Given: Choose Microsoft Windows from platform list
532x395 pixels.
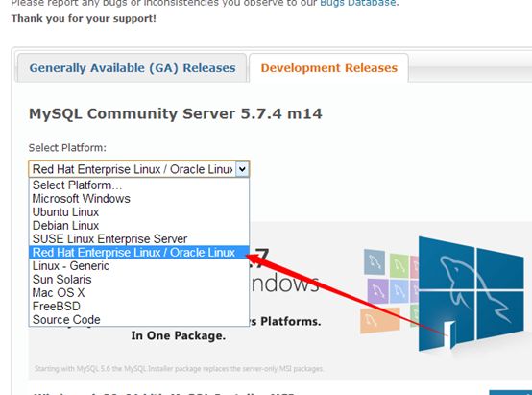Looking at the screenshot, I should (139, 199).
